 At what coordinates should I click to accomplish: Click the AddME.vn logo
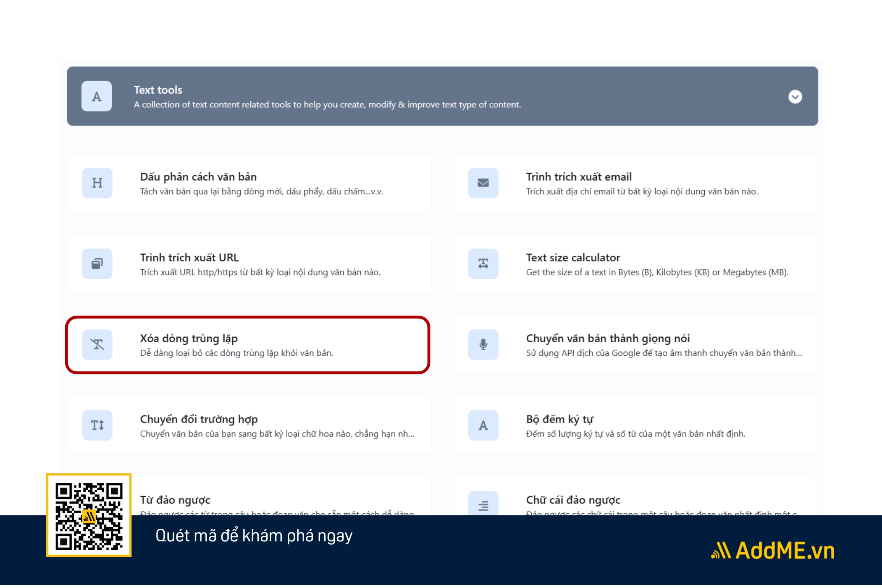[772, 550]
